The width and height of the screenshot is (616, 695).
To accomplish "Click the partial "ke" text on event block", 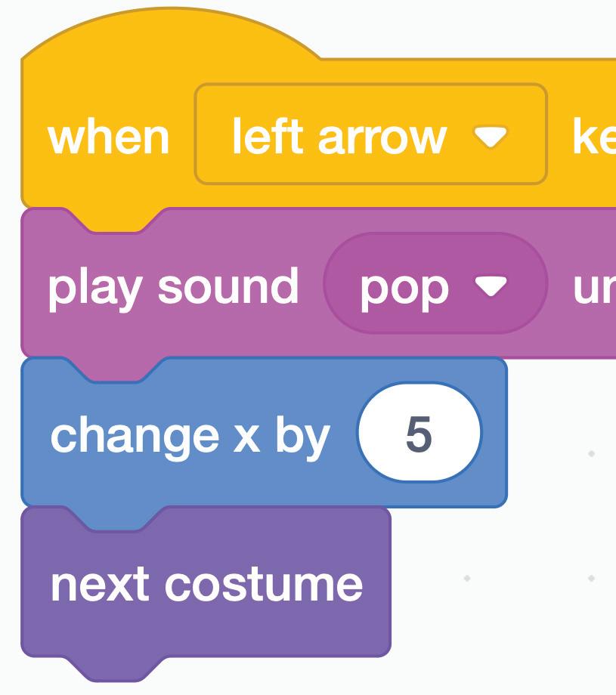I will click(593, 137).
